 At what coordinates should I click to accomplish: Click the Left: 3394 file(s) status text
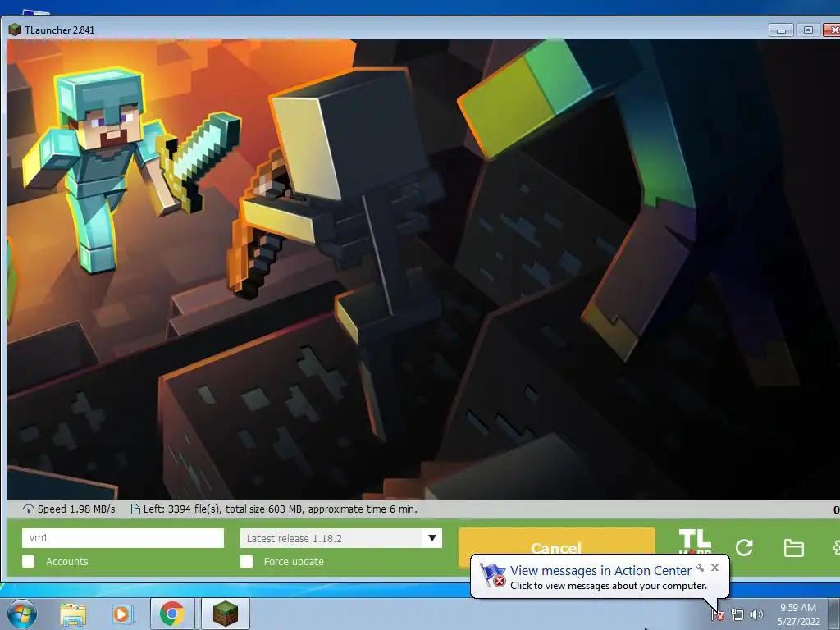coord(281,509)
